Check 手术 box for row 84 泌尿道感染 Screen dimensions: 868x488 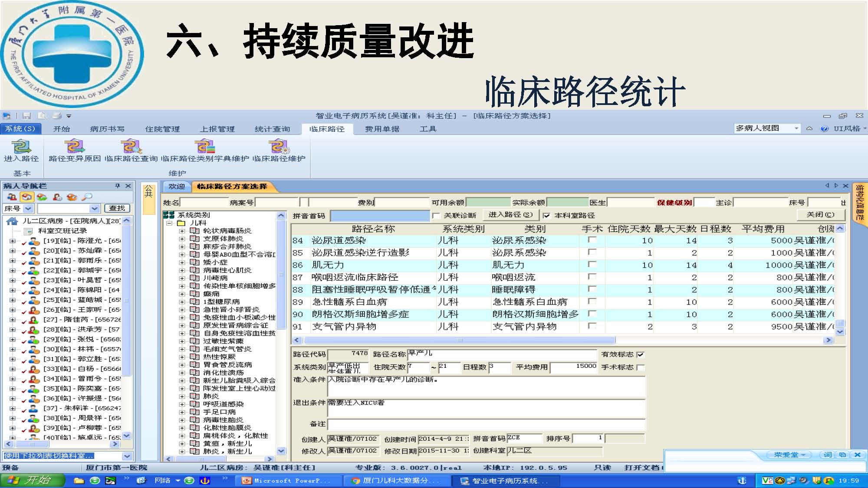tap(592, 240)
